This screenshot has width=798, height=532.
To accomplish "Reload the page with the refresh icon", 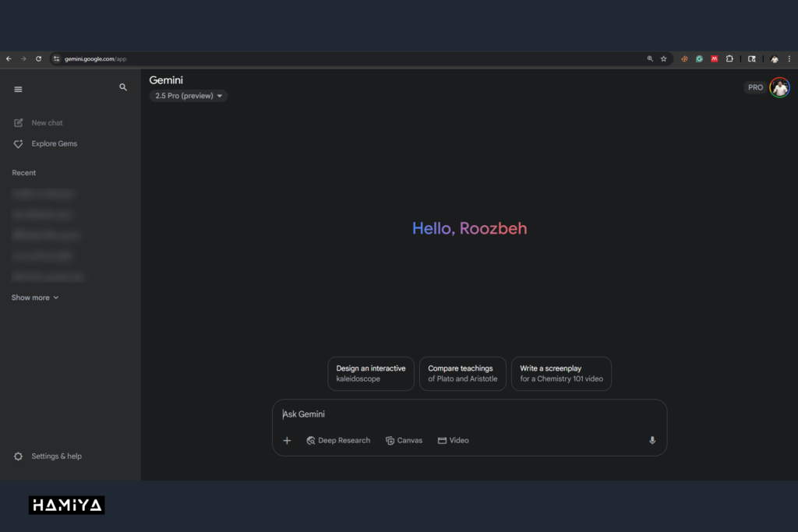I will [x=39, y=59].
